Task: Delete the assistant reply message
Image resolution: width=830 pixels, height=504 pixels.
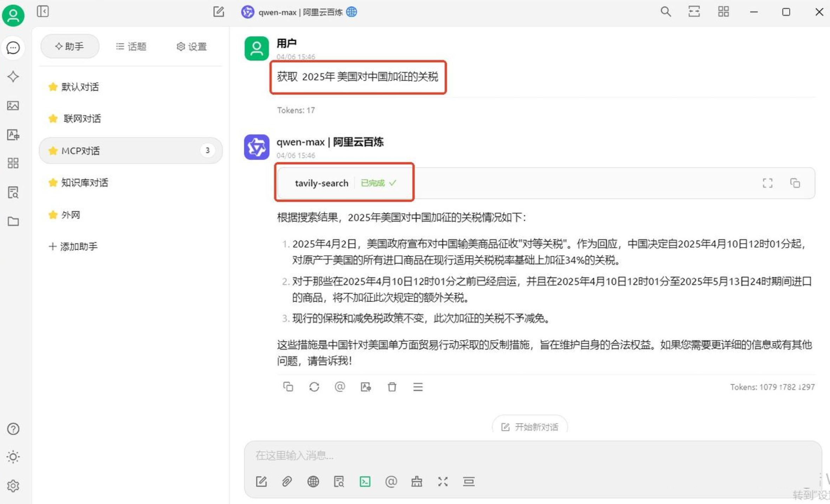Action: (x=392, y=387)
